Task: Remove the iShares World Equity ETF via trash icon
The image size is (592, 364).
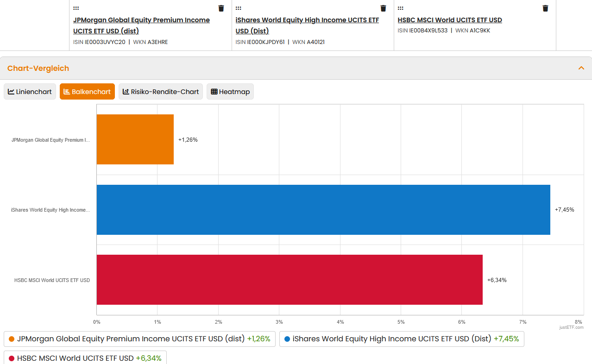Action: 383,8
